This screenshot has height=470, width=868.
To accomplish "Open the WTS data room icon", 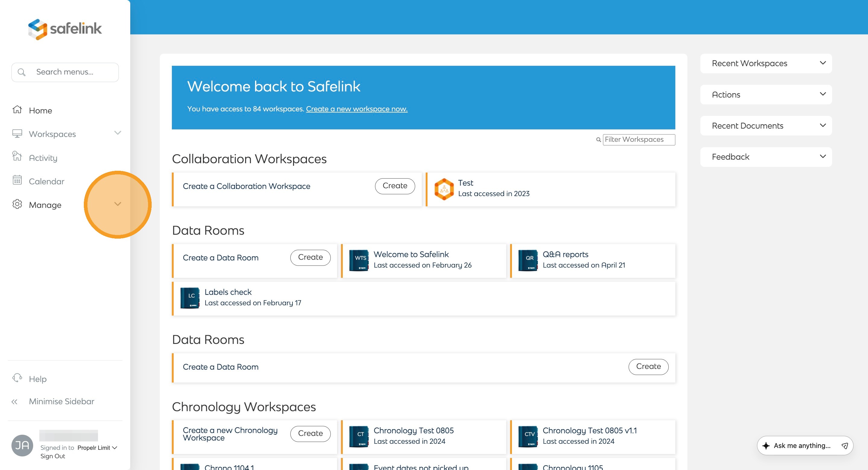I will 358,260.
